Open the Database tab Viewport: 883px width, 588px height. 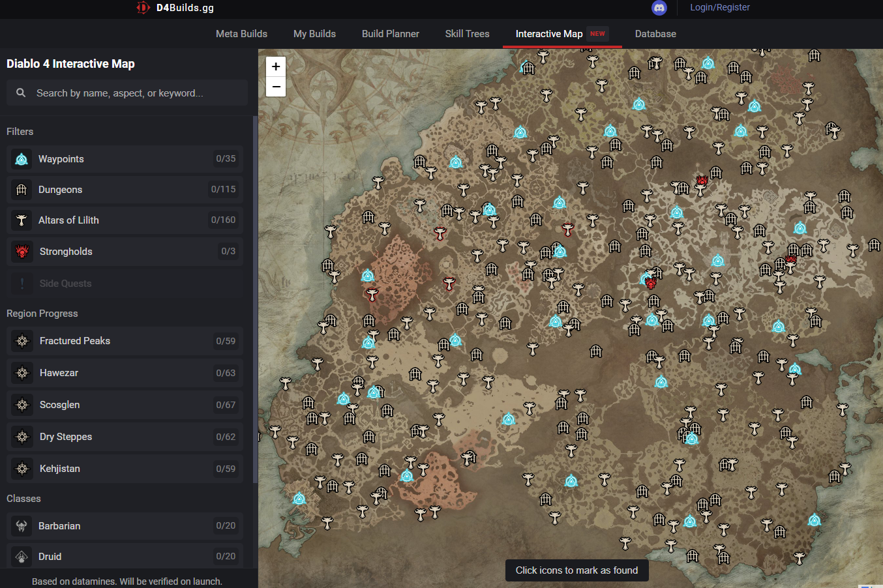coord(655,34)
